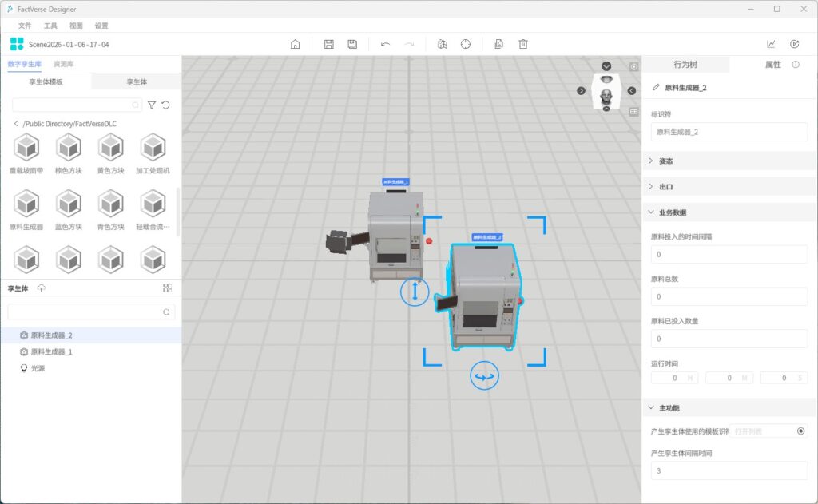Viewport: 818px width, 504px height.
Task: Expand the 姿态 section
Action: [x=665, y=161]
